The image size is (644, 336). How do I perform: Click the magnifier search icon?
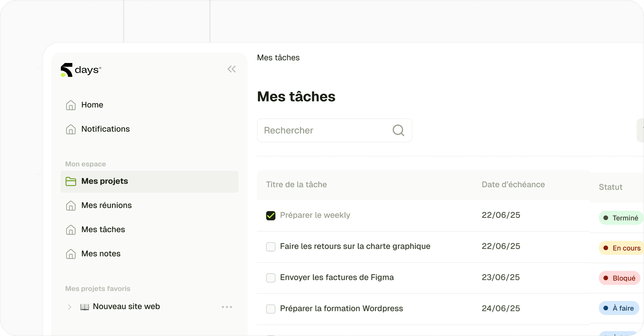(398, 130)
